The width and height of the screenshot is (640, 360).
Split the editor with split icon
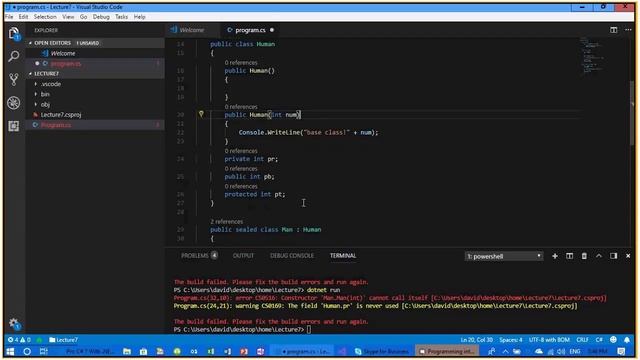click(613, 30)
